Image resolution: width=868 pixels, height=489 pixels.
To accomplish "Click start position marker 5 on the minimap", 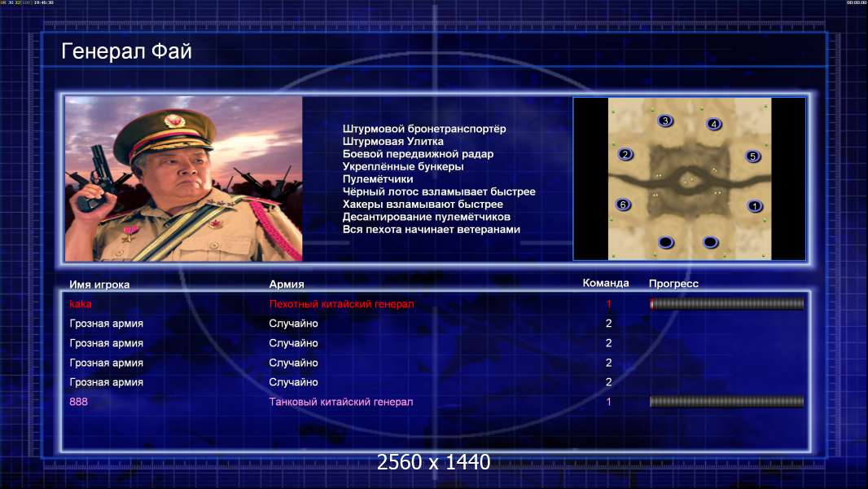I will [752, 156].
